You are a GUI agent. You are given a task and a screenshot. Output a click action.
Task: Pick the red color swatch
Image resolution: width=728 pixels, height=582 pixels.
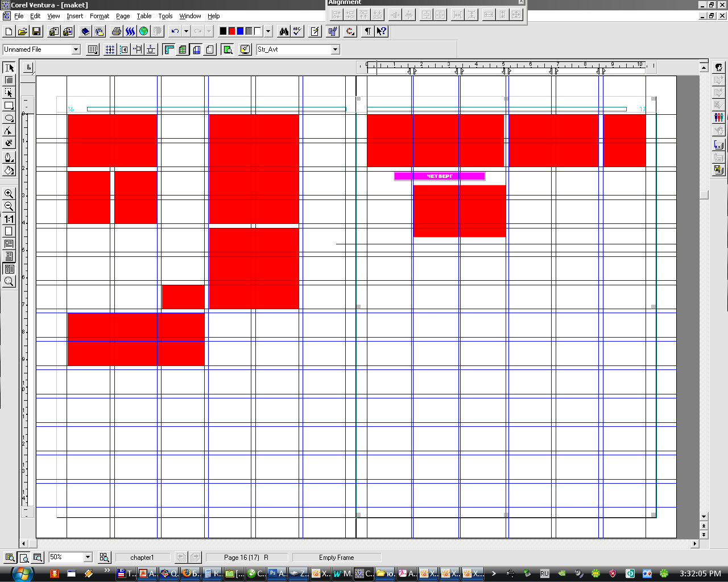pyautogui.click(x=232, y=31)
